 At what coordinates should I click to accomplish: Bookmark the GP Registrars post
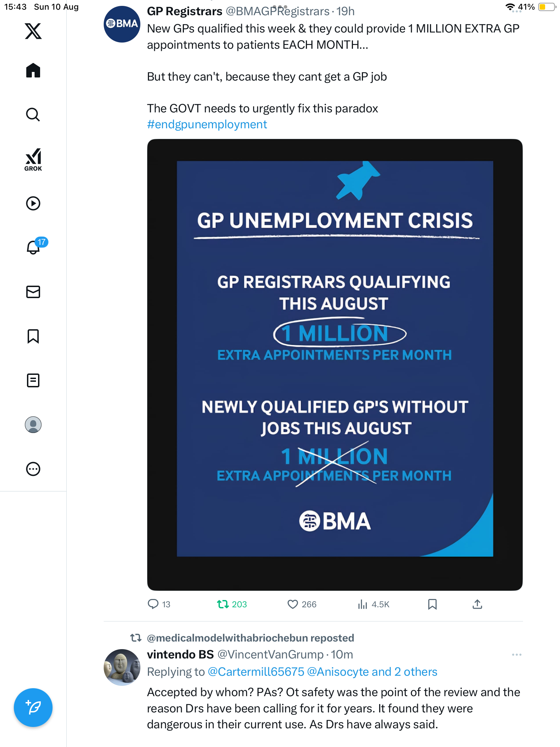432,604
